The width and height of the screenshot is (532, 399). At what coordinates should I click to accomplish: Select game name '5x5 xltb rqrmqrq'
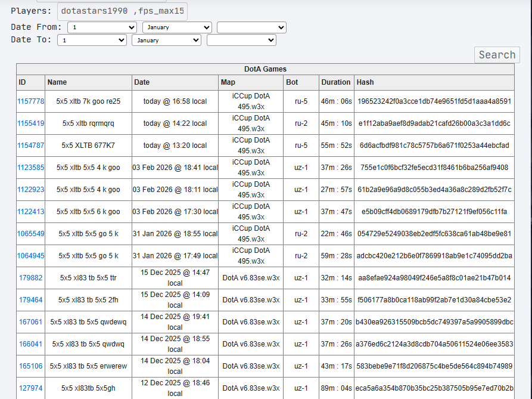[88, 123]
